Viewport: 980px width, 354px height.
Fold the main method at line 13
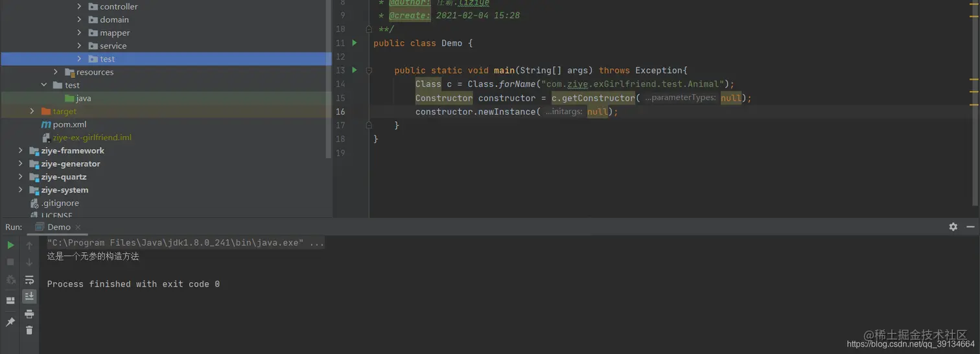click(x=369, y=70)
